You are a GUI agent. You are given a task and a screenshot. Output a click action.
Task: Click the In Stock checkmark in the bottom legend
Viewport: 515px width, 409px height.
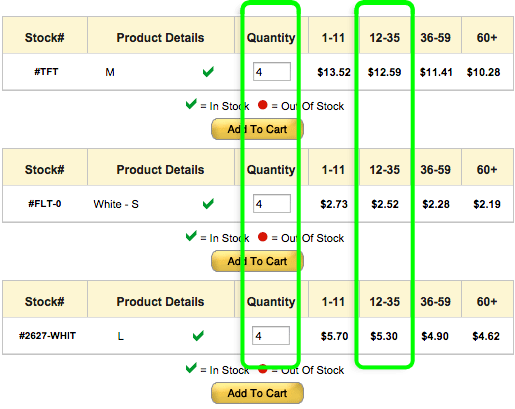[191, 368]
